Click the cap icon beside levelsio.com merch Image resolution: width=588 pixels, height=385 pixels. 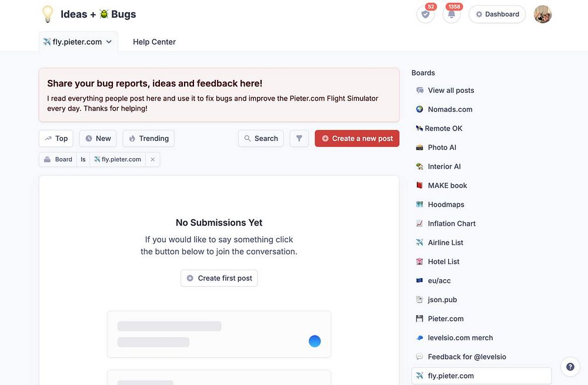[x=420, y=338]
